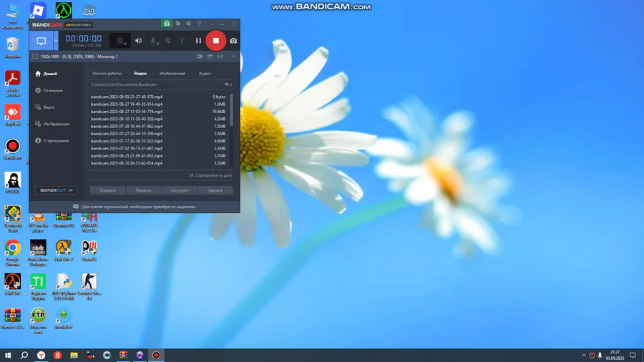Open the scheduled recording clock icon
Viewport: 644px width, 362px height.
click(x=188, y=24)
